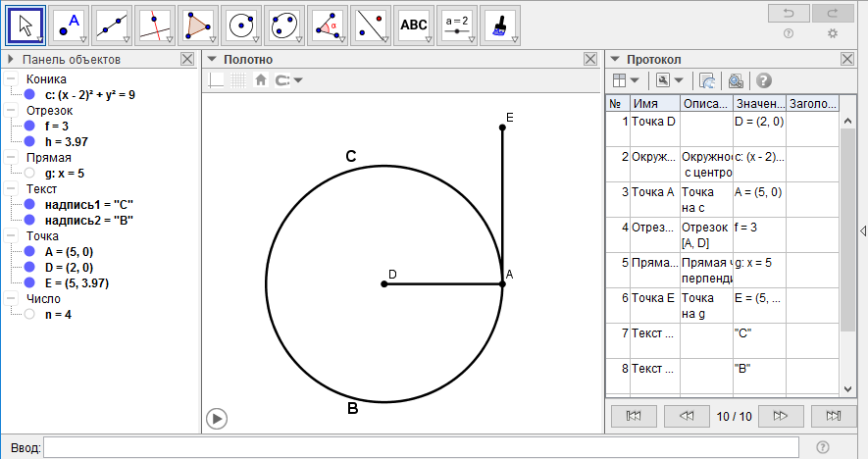
Task: Hide circle c in the objects panel
Action: click(29, 95)
